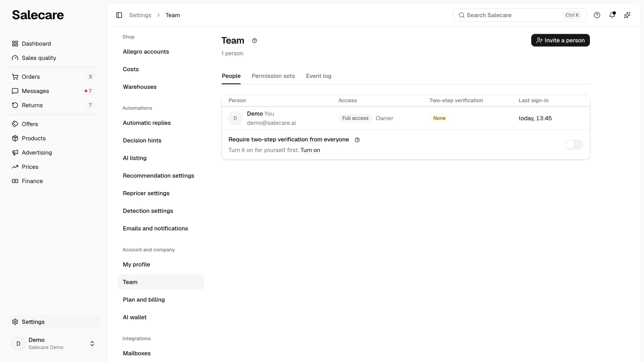644x362 pixels.
Task: Click the Sales quality gauge icon
Action: 15,58
